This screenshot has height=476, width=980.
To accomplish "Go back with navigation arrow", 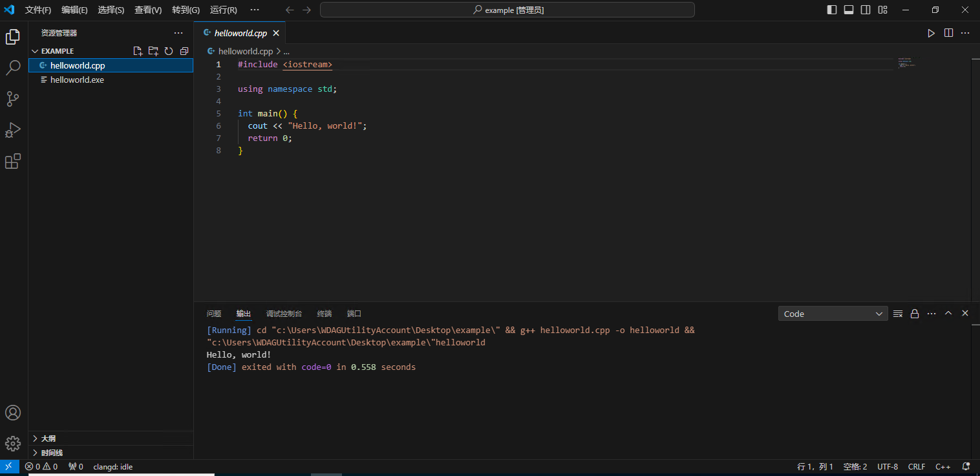I will [290, 10].
